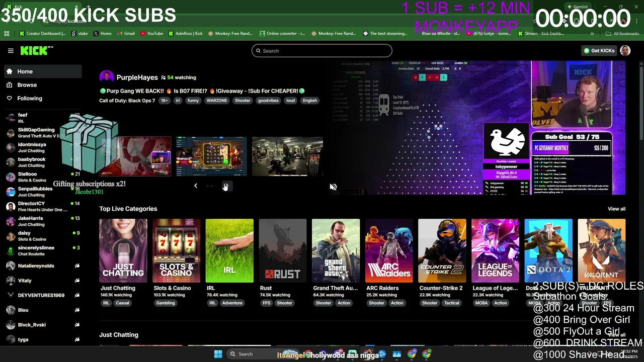The height and width of the screenshot is (362, 644).
Task: Open offline Vitaly channel
Action: pos(42,281)
